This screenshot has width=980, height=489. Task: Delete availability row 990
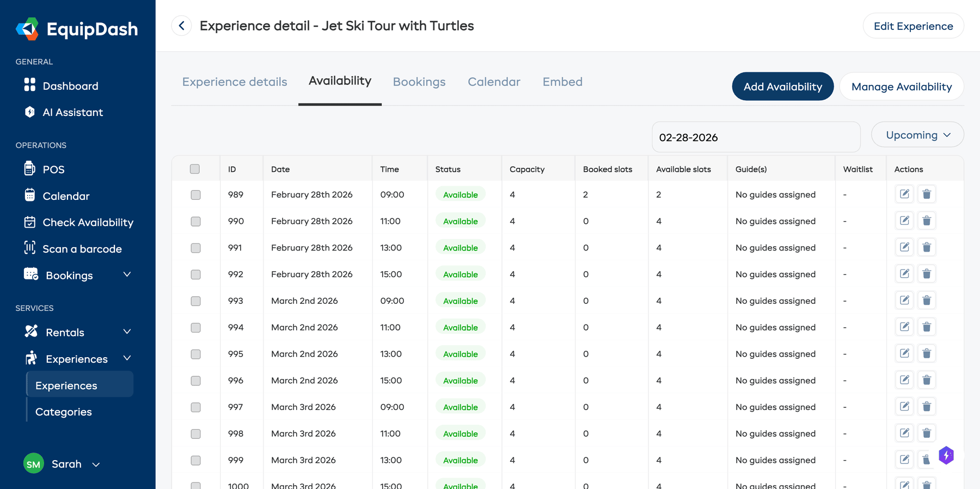tap(927, 221)
